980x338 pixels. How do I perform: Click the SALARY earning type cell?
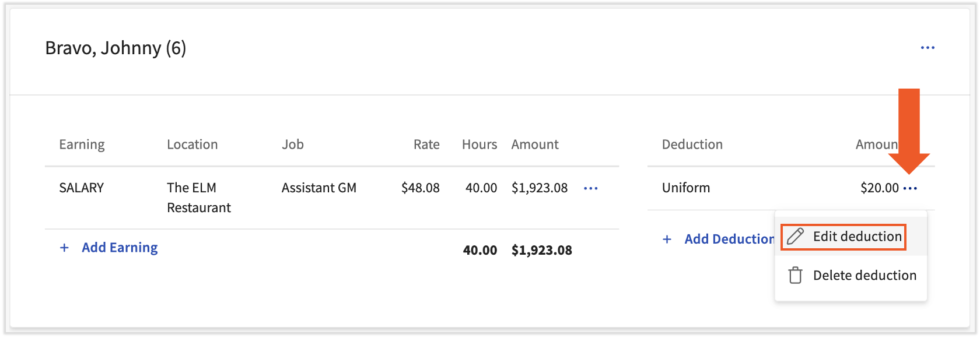click(82, 188)
